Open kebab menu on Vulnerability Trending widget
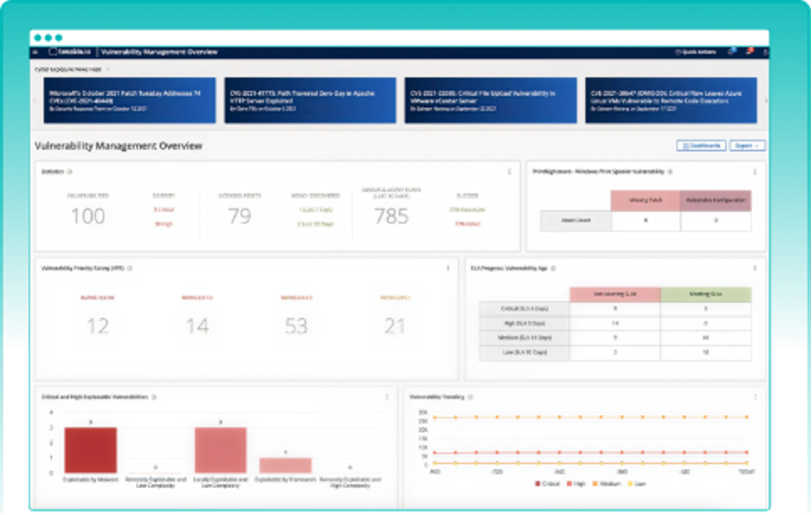The image size is (812, 515). pos(756,397)
